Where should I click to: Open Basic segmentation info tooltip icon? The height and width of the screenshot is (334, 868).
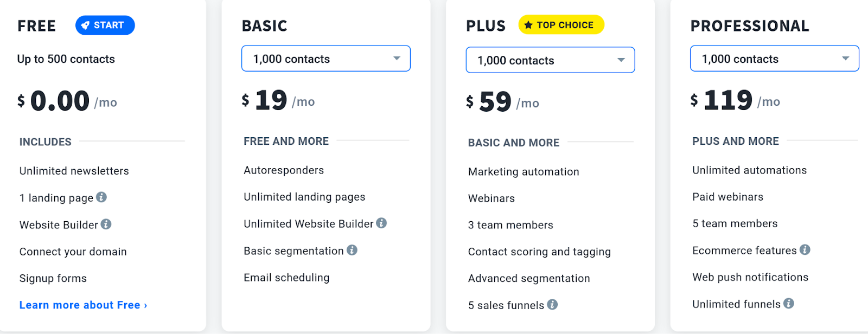coord(352,250)
